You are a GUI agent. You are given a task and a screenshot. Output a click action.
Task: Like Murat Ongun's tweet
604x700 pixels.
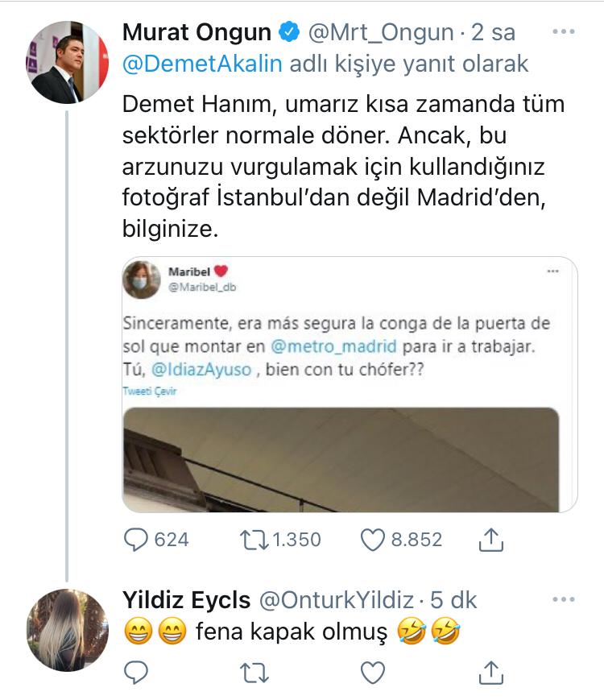(x=372, y=540)
